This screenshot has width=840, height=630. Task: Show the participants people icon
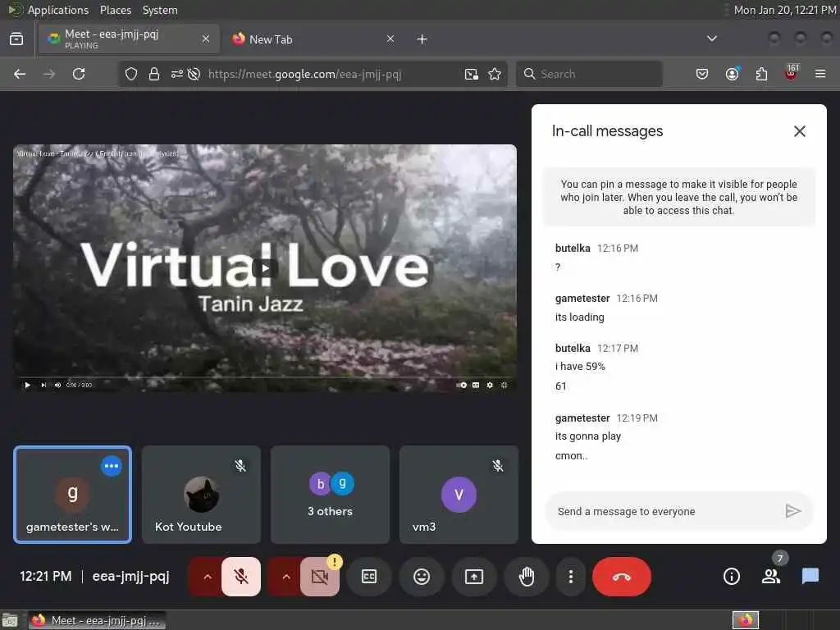coord(771,577)
